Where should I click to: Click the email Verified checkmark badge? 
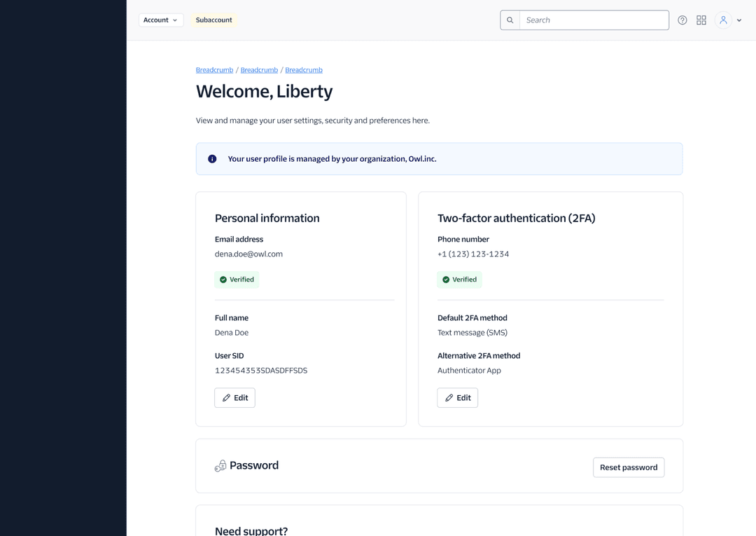pyautogui.click(x=237, y=280)
